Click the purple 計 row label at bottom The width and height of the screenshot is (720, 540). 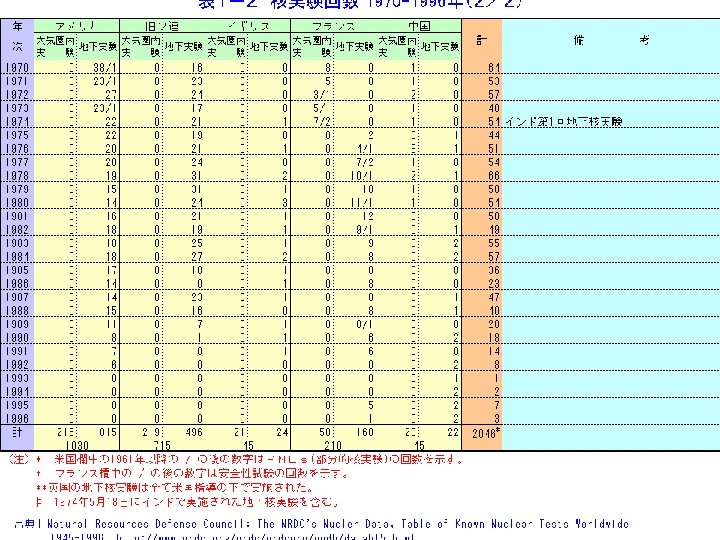click(x=17, y=433)
